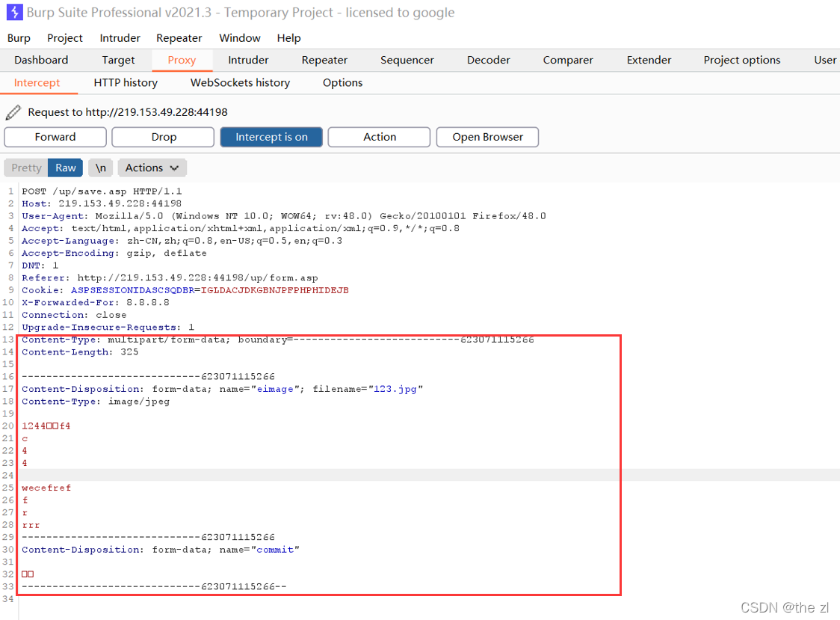The height and width of the screenshot is (620, 840).
Task: Click the Accept-Language header line
Action: click(x=182, y=241)
